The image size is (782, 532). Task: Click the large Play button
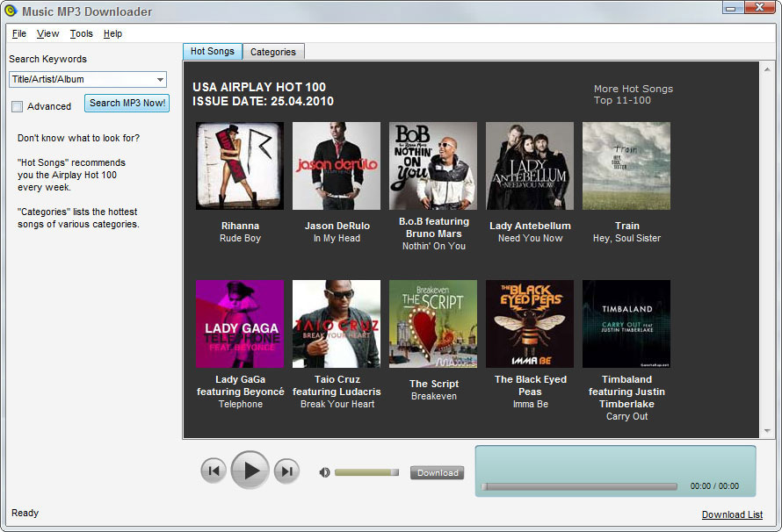[x=250, y=471]
